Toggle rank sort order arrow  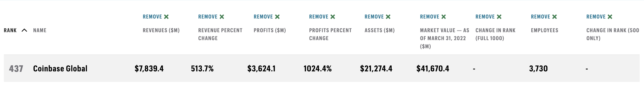pos(24,30)
